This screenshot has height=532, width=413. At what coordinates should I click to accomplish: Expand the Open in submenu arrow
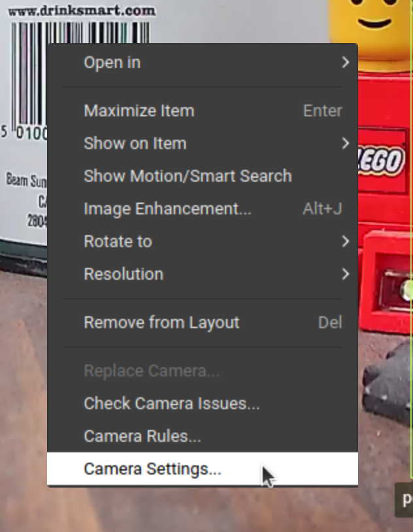point(345,63)
